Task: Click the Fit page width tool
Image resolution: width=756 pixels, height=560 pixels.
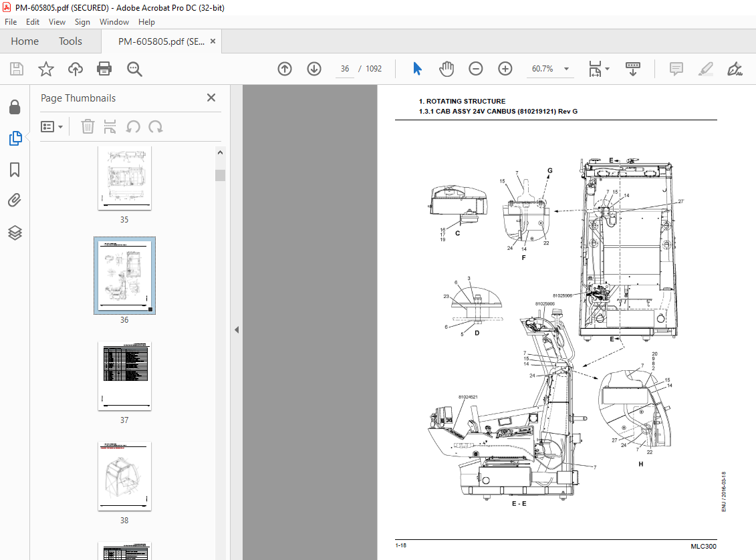Action: (x=596, y=69)
